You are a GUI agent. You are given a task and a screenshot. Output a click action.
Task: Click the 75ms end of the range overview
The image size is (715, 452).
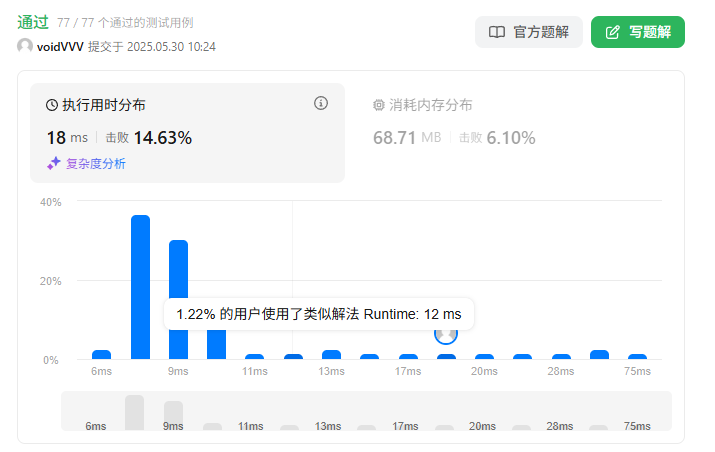pos(637,426)
